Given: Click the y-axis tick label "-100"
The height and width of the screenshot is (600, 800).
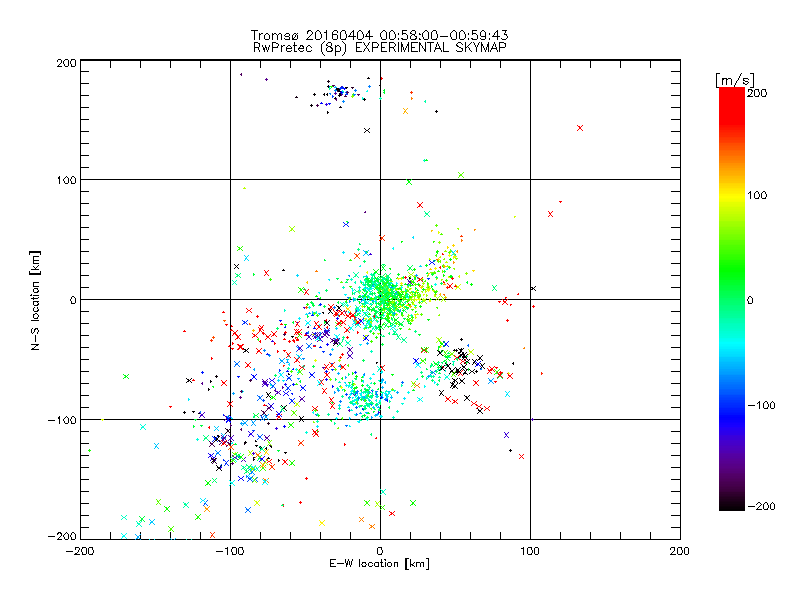Looking at the screenshot, I should (x=62, y=420).
